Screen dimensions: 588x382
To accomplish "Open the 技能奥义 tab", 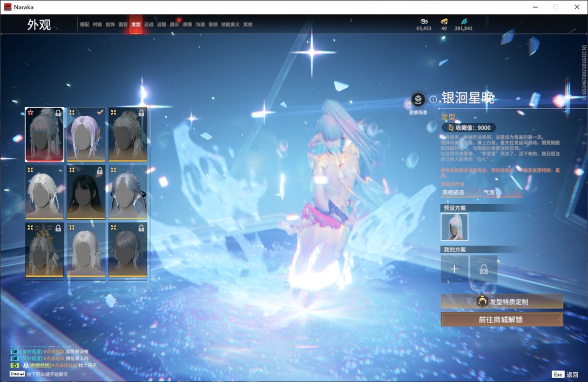I will coord(230,24).
